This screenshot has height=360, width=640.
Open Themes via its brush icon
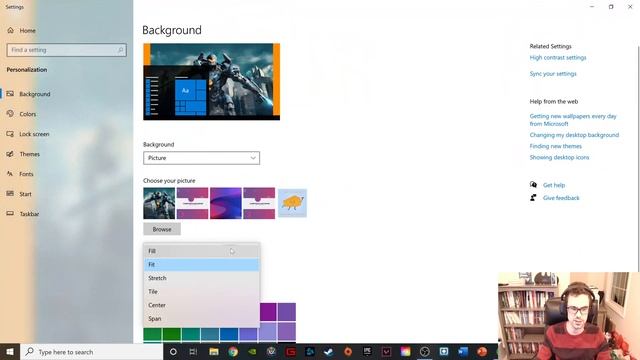[10, 153]
